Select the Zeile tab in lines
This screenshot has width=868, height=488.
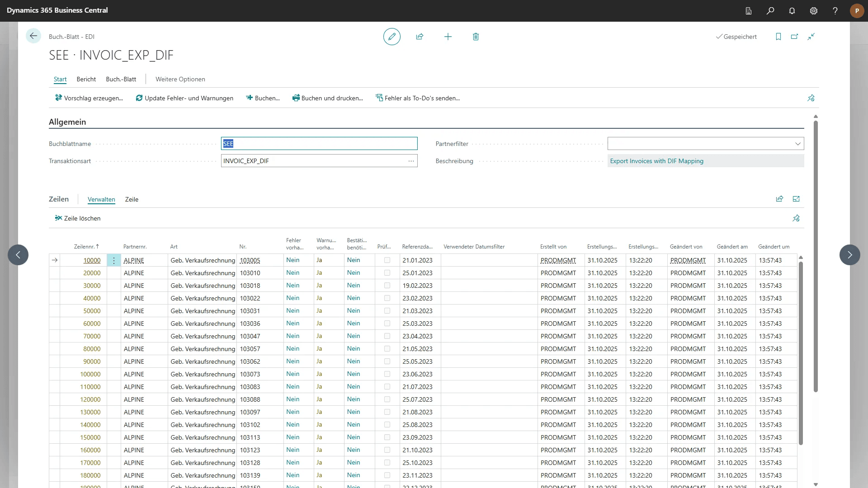pos(132,199)
